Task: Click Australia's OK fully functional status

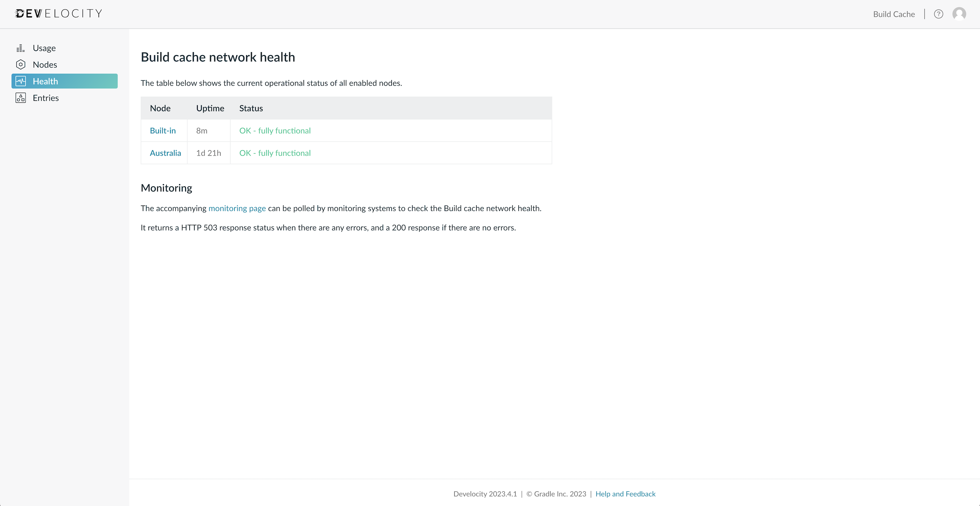Action: coord(275,153)
